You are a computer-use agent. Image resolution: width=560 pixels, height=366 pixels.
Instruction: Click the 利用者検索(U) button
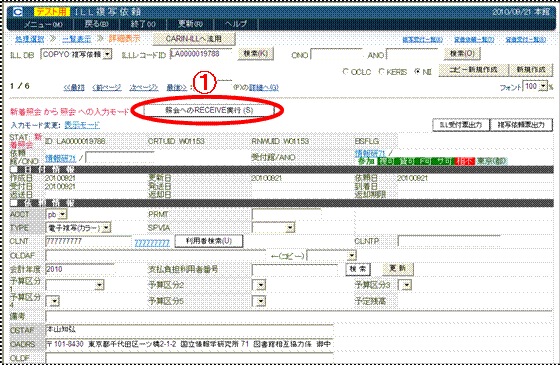[x=209, y=241]
